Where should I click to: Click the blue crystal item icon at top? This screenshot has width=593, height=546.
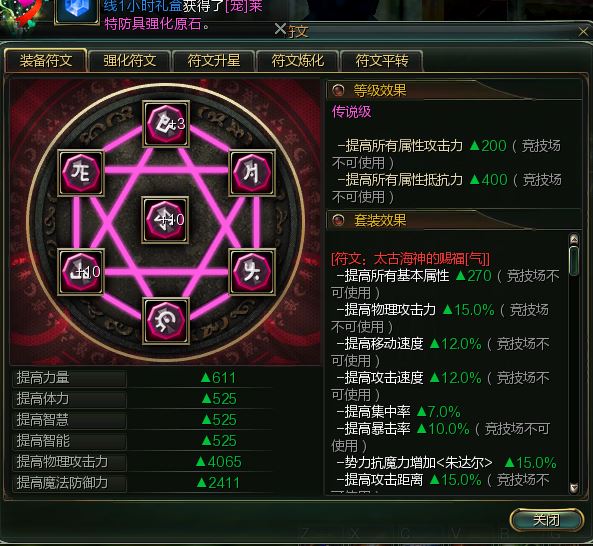point(77,11)
